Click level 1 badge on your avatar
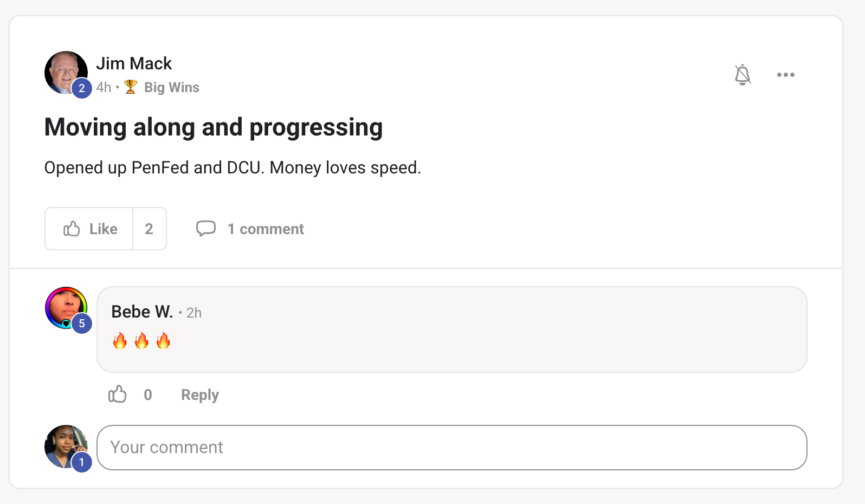The width and height of the screenshot is (865, 504). [x=82, y=462]
